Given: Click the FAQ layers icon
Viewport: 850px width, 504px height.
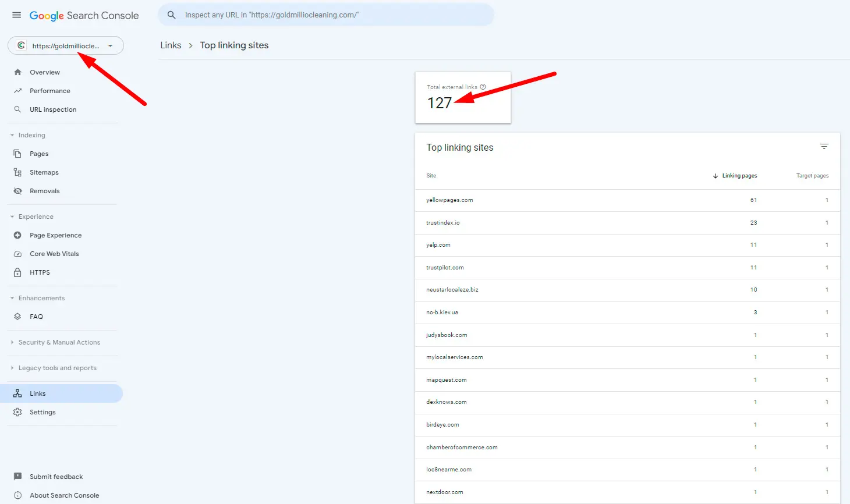Looking at the screenshot, I should tap(17, 317).
